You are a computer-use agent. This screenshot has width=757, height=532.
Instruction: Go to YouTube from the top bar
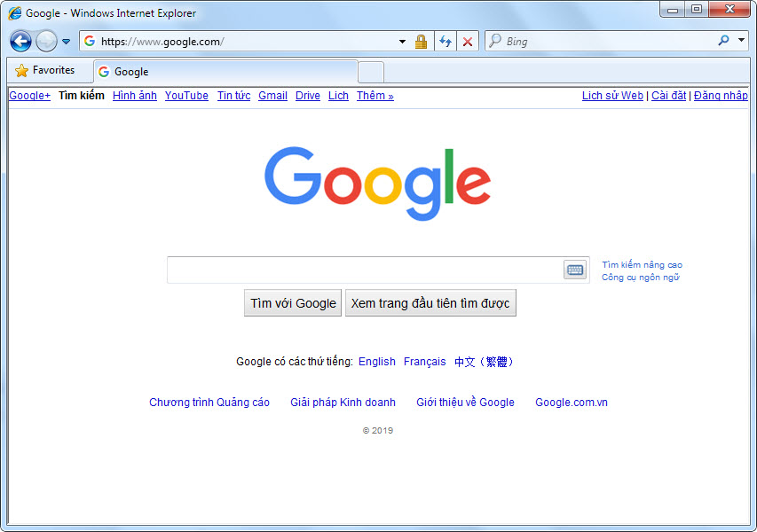pyautogui.click(x=186, y=96)
